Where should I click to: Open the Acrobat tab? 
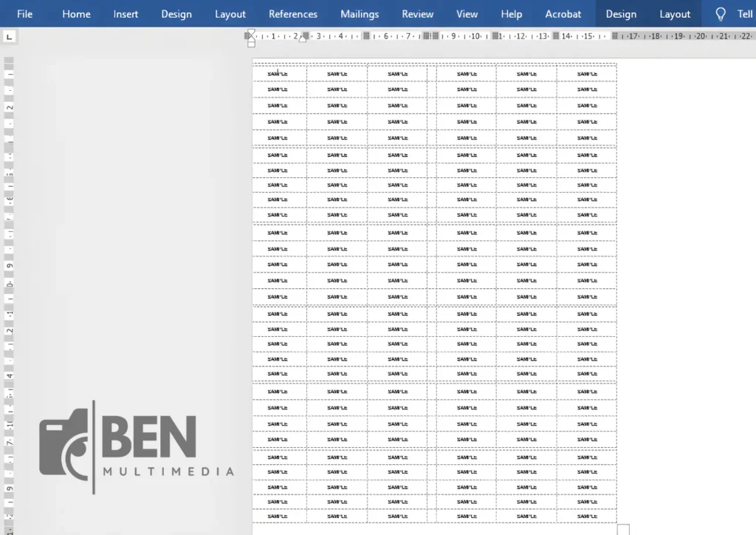click(x=563, y=14)
